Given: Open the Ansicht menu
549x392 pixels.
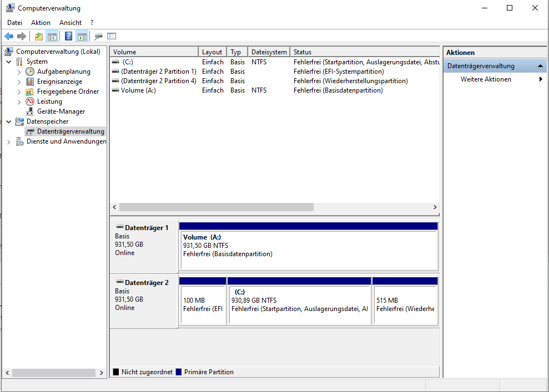Looking at the screenshot, I should (70, 22).
